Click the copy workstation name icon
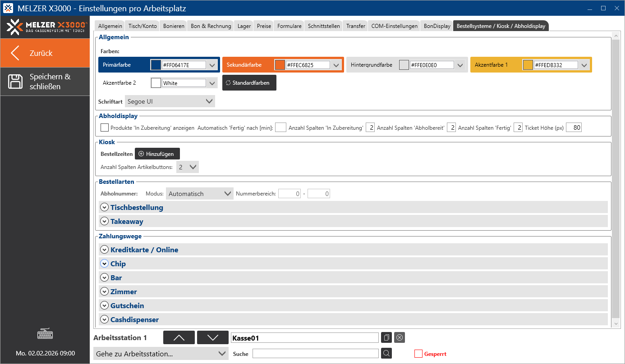625x364 pixels. click(x=386, y=337)
